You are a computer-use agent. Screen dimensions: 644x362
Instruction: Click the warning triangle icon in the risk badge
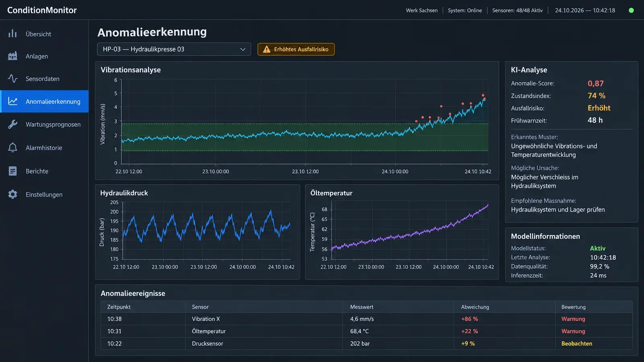pyautogui.click(x=266, y=49)
